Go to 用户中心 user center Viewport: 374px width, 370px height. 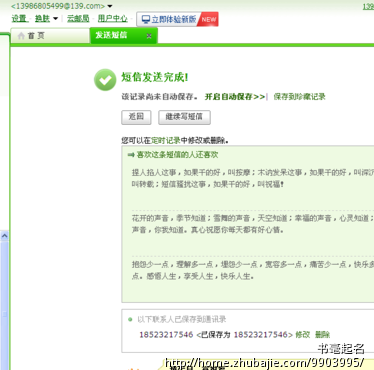pos(113,19)
